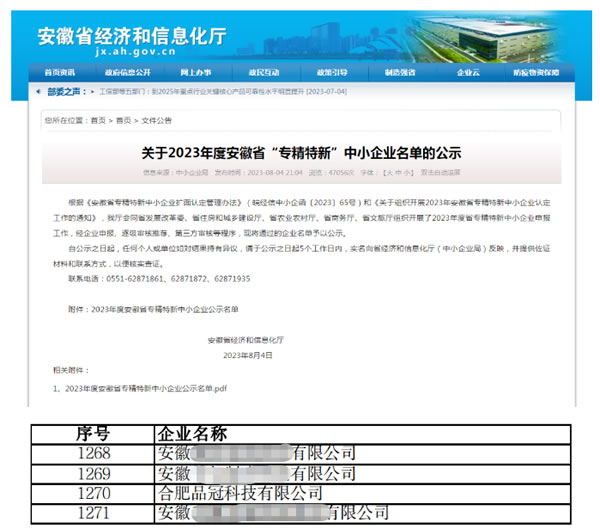Open the 文件公告 breadcrumb link

pos(157,121)
